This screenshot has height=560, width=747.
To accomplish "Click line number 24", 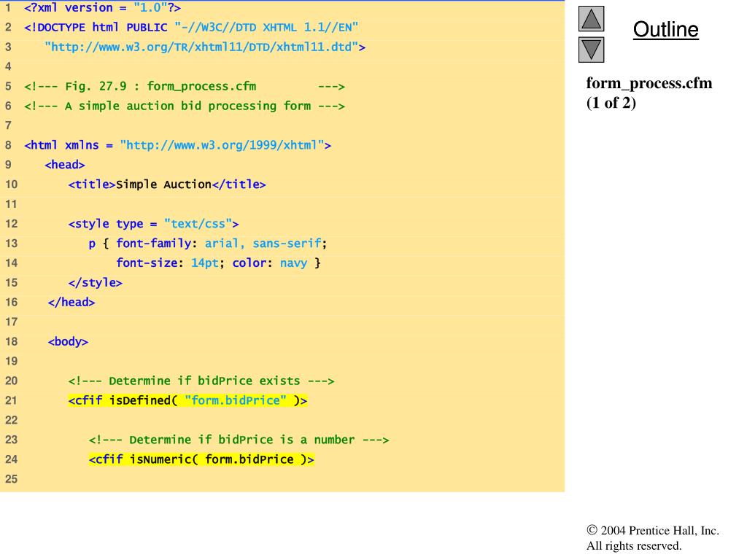I will click(12, 459).
